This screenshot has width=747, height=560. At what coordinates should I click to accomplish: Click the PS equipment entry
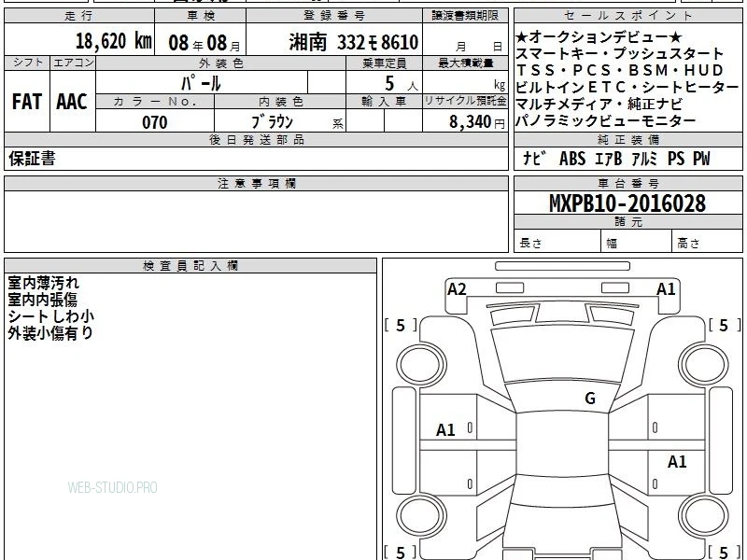click(676, 159)
